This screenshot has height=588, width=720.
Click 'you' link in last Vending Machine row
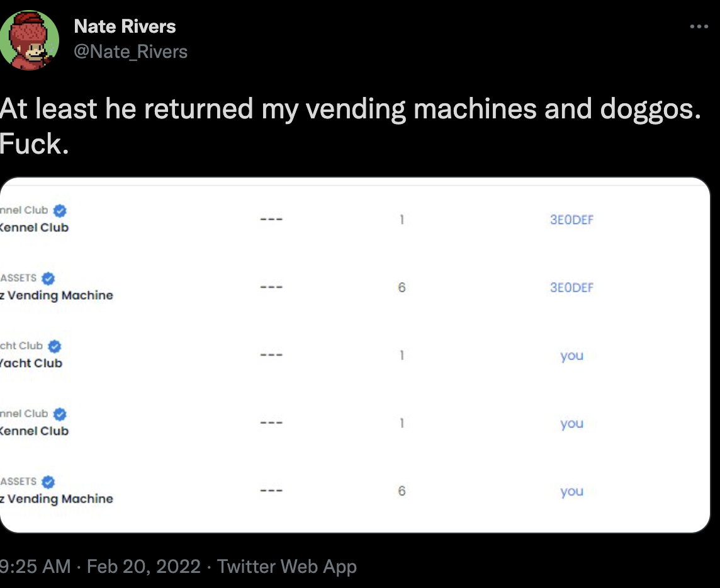(x=571, y=492)
